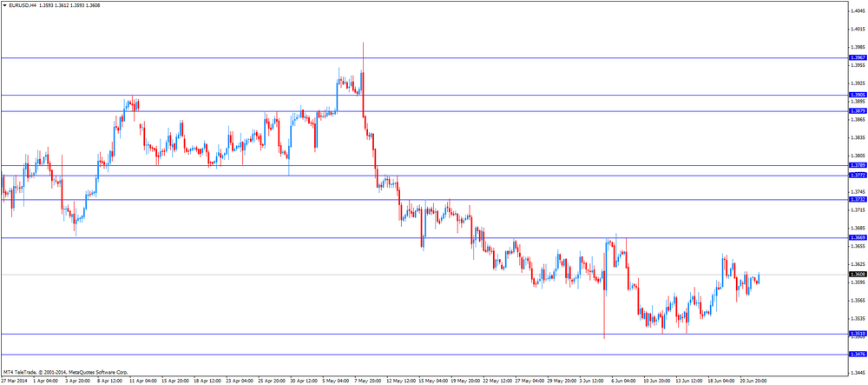Click the blue 1.3879 price label
Screen dimensions: 868x385
858,110
